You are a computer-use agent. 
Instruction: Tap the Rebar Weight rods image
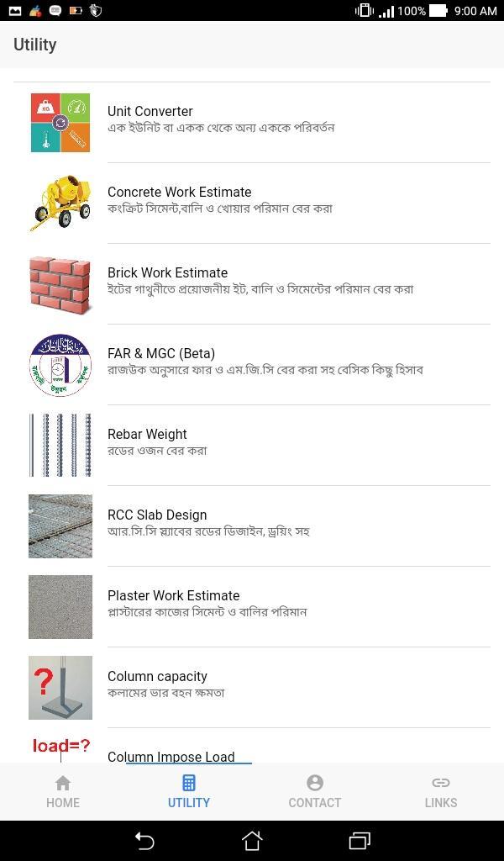60,446
